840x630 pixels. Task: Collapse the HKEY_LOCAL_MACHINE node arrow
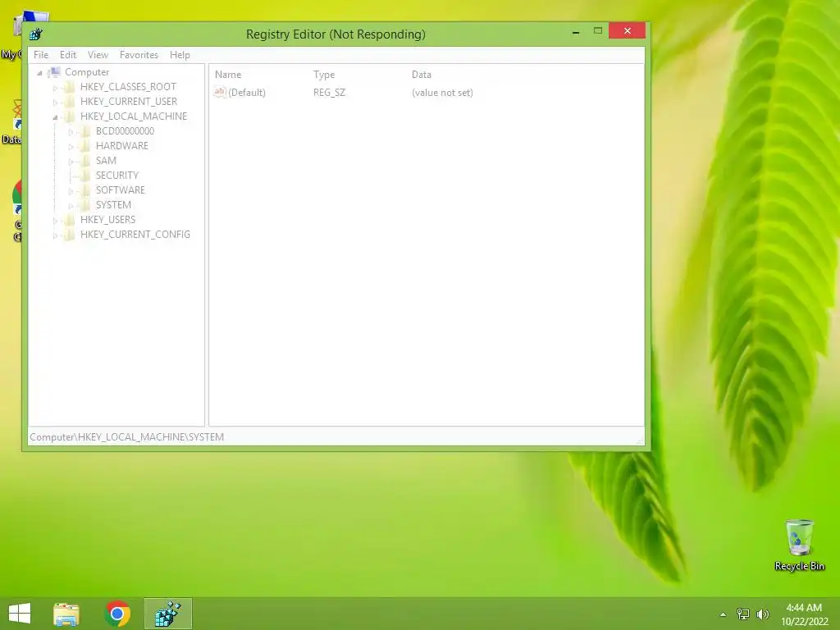pos(55,116)
